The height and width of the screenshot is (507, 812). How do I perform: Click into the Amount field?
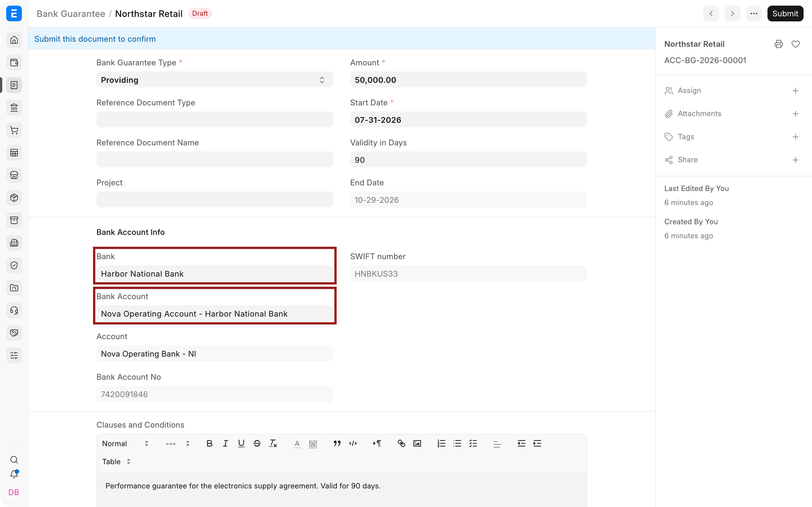(x=468, y=80)
